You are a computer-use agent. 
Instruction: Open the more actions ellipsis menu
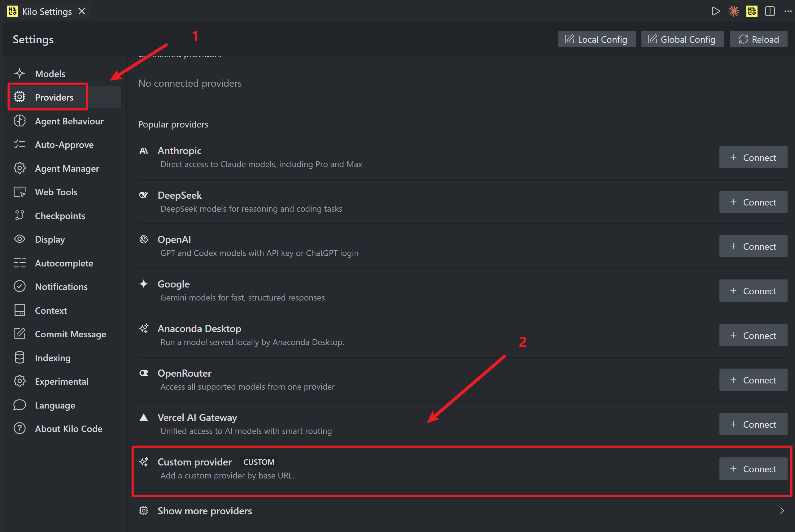click(x=788, y=11)
